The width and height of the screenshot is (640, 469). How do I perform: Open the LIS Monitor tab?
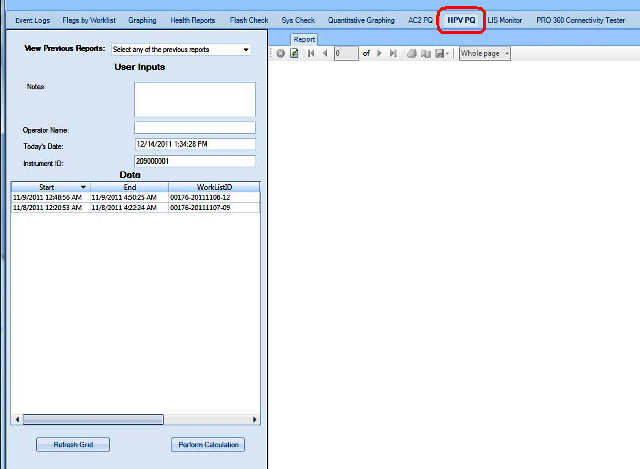coord(505,20)
